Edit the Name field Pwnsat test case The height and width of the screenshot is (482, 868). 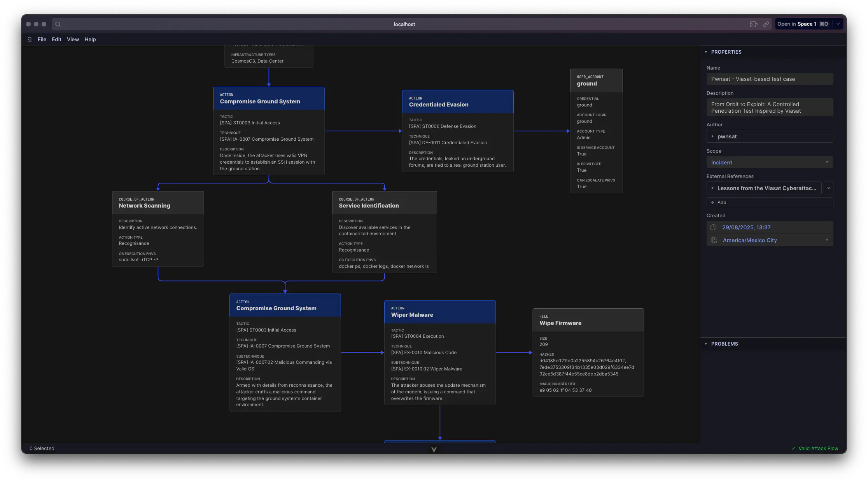click(x=770, y=79)
